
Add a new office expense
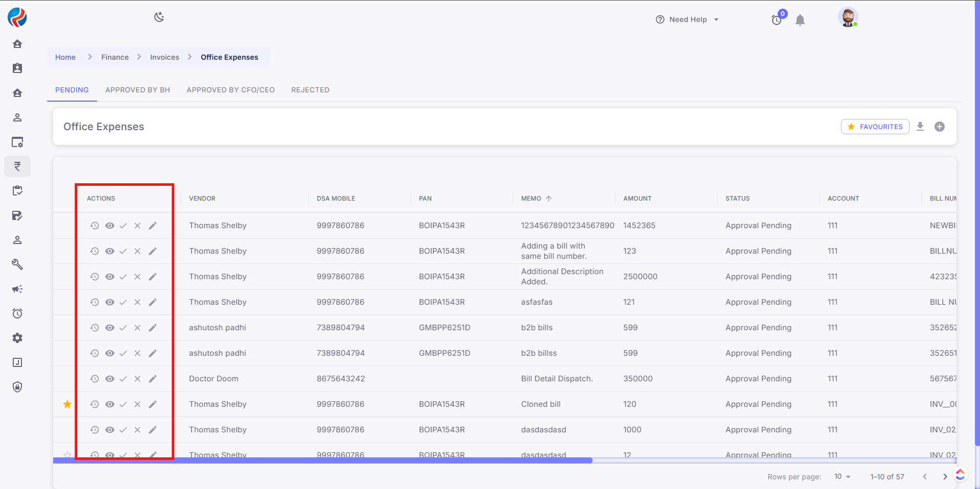tap(940, 127)
